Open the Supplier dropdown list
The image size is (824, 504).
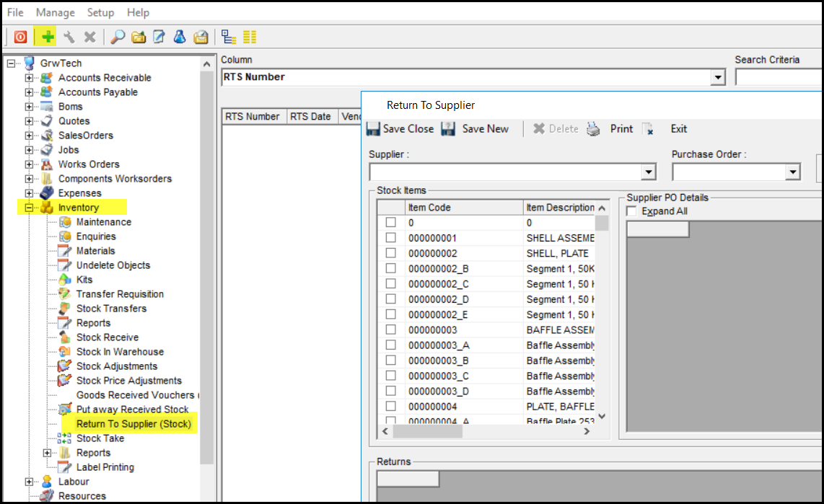tap(649, 172)
